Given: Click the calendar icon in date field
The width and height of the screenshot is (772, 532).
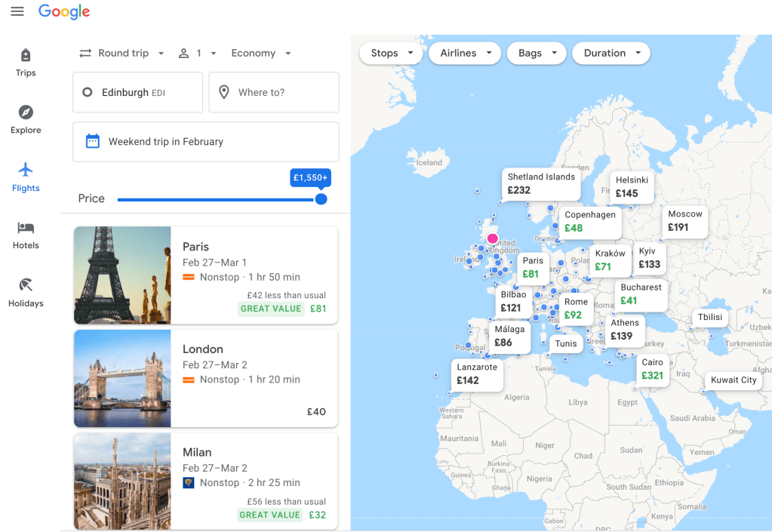Looking at the screenshot, I should click(x=93, y=141).
